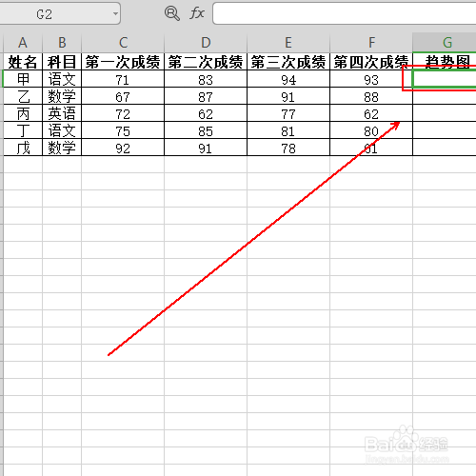This screenshot has height=476, width=476.
Task: Select column C header
Action: coord(123,43)
